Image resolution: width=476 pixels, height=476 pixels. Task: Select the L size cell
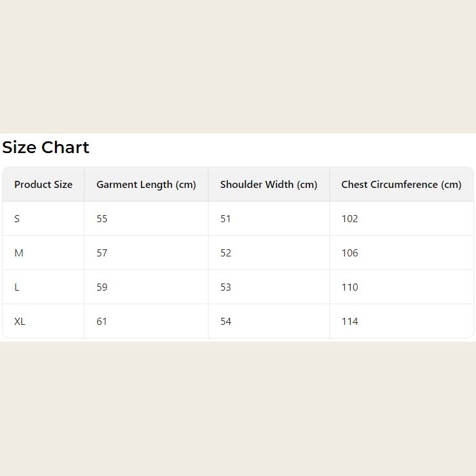[x=17, y=287]
